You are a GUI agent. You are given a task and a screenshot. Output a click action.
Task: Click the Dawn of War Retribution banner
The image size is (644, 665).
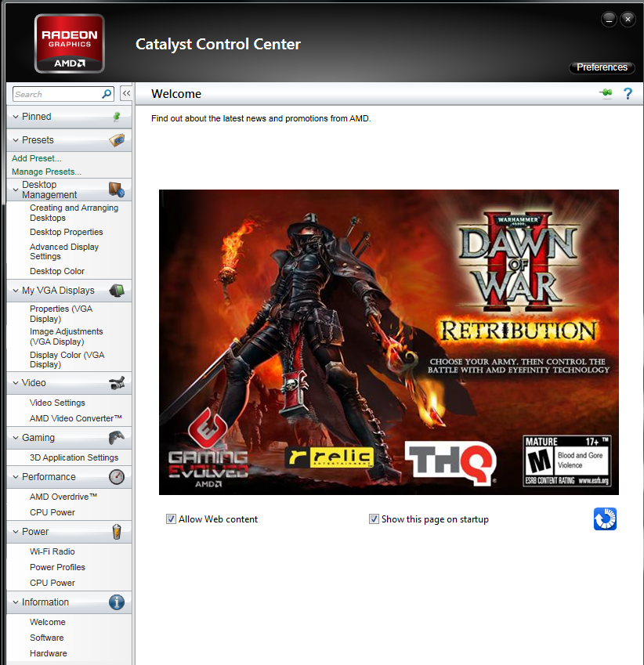coord(389,342)
